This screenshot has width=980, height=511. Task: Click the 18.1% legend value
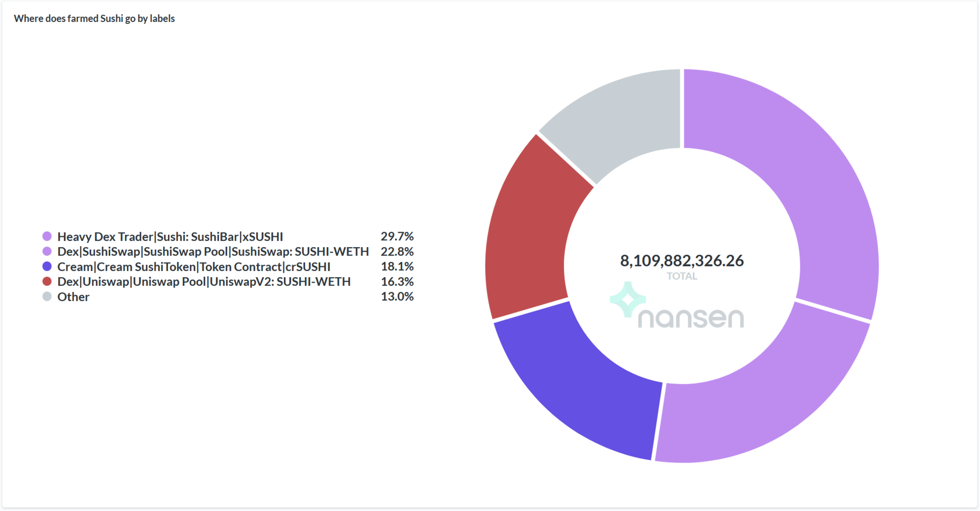[397, 266]
